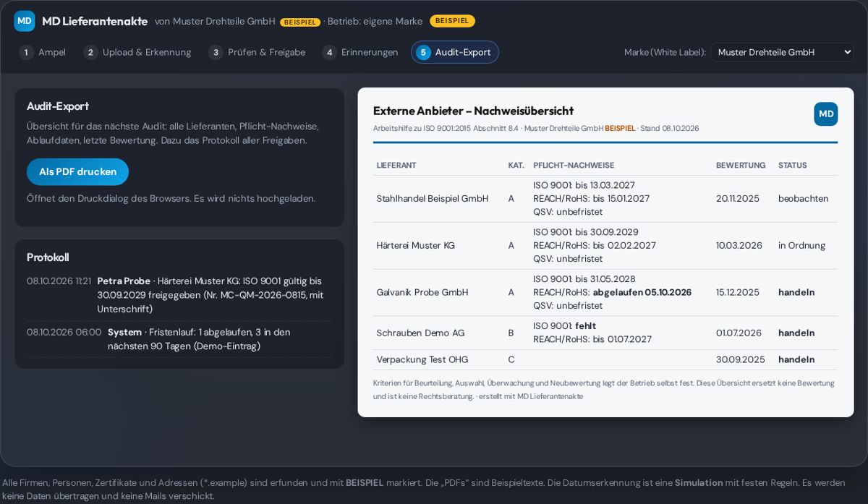The width and height of the screenshot is (868, 504).
Task: Click the MD badge on the report card
Action: pos(825,114)
